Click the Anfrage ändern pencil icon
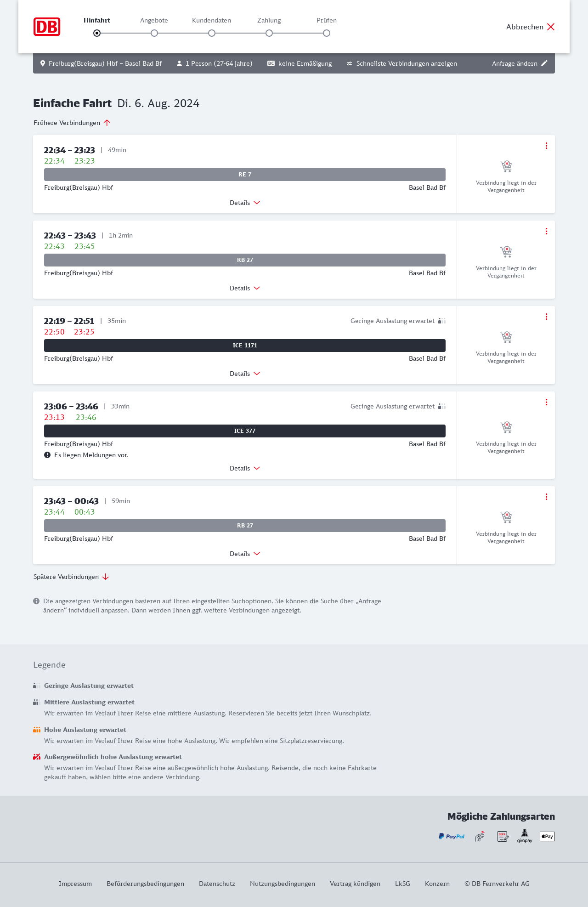The height and width of the screenshot is (907, 588). [544, 63]
